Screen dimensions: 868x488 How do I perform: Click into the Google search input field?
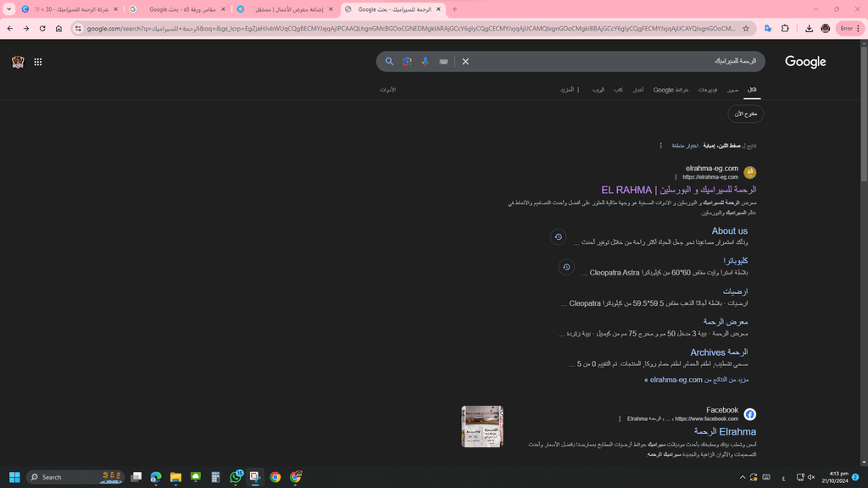pyautogui.click(x=615, y=61)
